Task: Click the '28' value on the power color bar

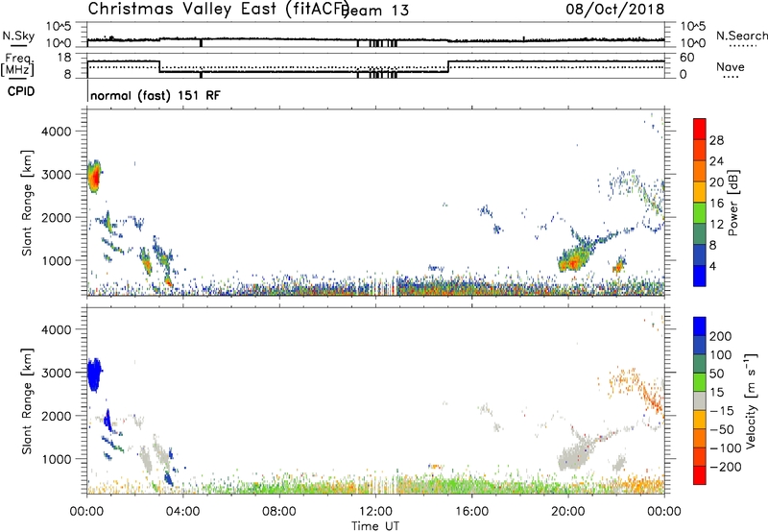Action: 716,140
